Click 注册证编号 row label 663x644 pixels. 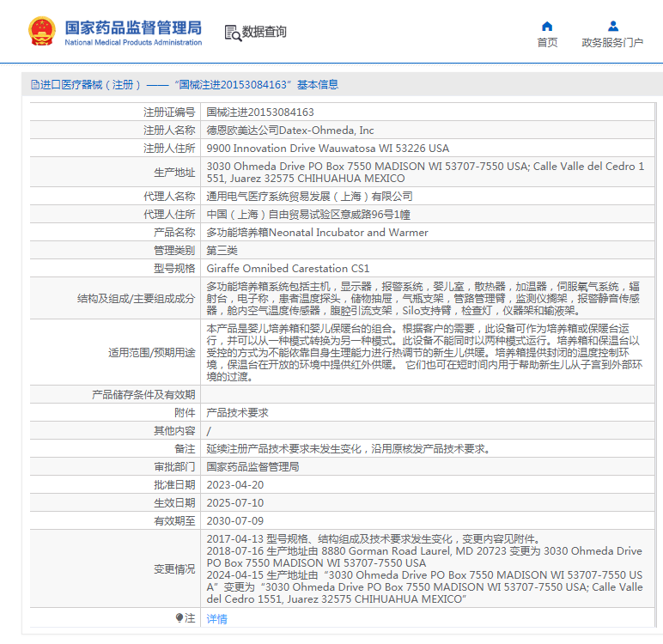click(169, 112)
